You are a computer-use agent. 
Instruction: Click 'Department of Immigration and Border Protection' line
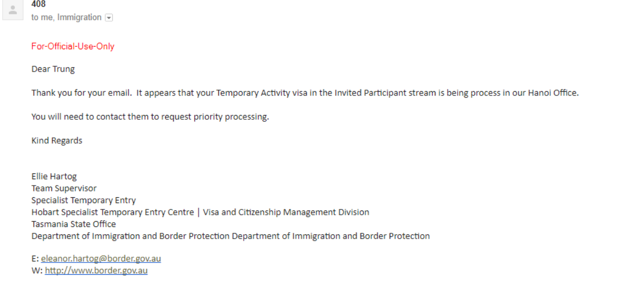230,236
